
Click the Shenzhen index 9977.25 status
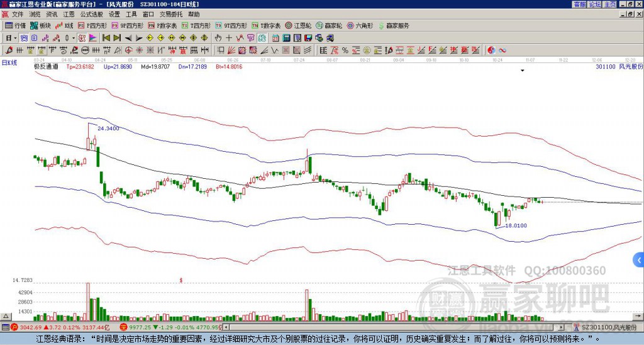pyautogui.click(x=170, y=327)
